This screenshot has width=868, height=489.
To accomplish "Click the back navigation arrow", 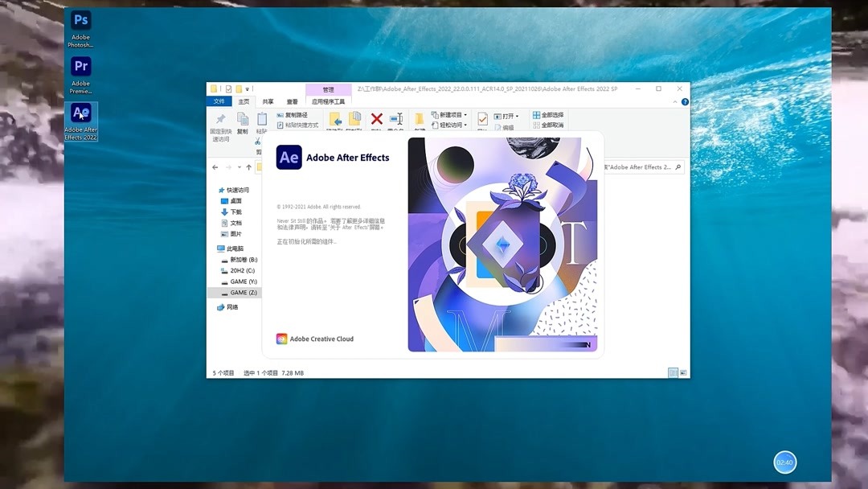I will click(x=215, y=167).
